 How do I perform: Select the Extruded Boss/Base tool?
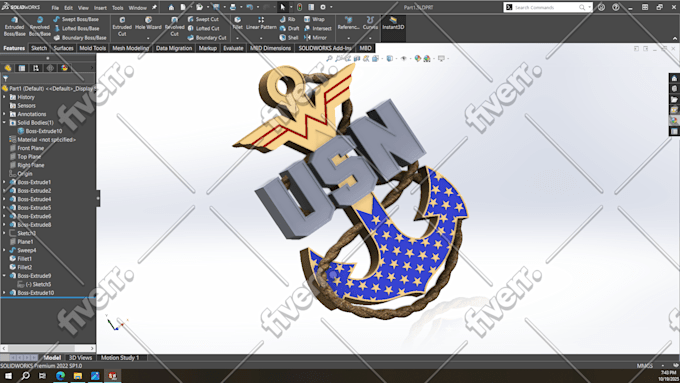click(x=14, y=26)
